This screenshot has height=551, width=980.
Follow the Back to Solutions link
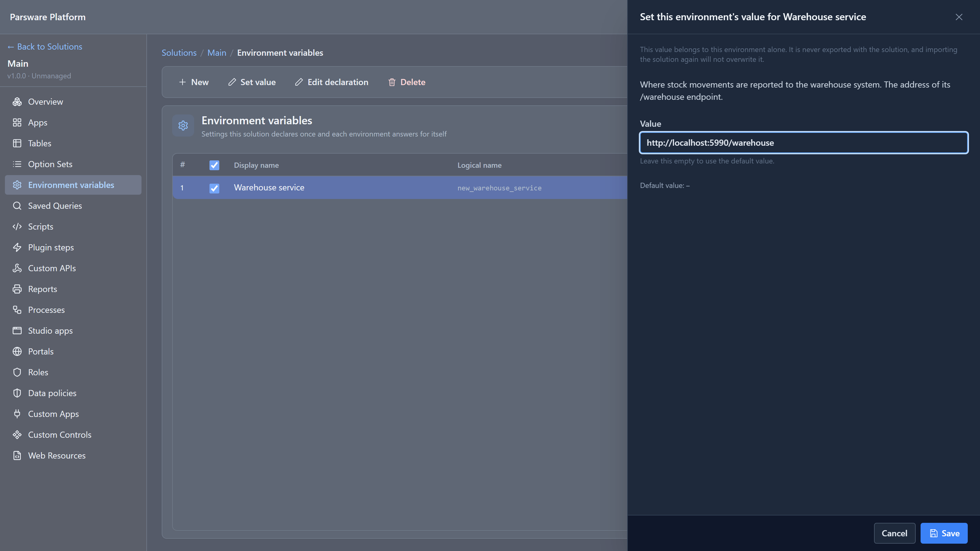click(45, 47)
